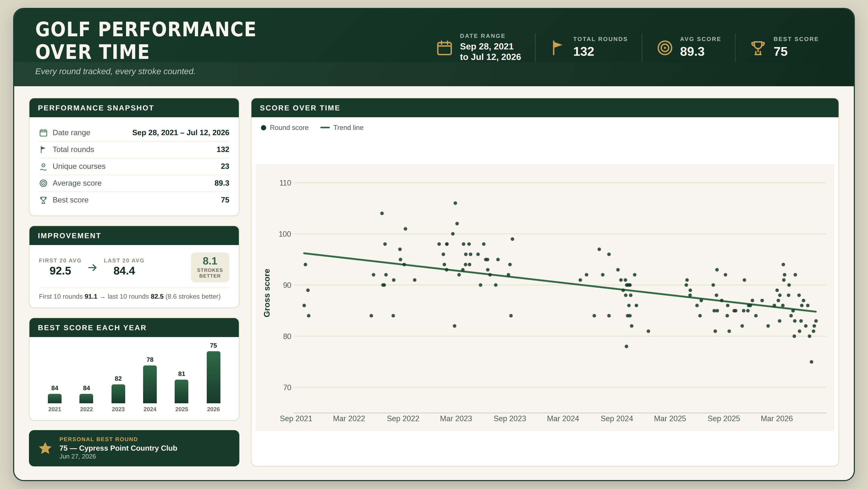Click the Best Score Each Year header
The image size is (868, 489).
pos(134,328)
